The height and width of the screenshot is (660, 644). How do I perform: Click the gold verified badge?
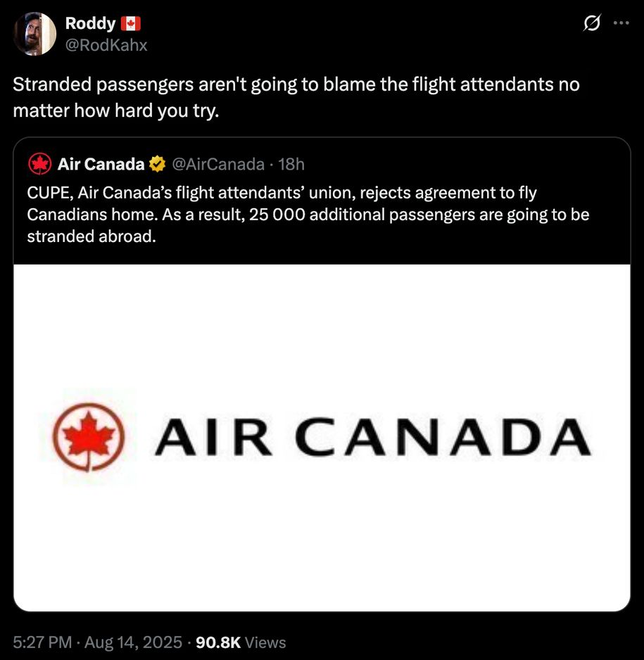point(158,165)
